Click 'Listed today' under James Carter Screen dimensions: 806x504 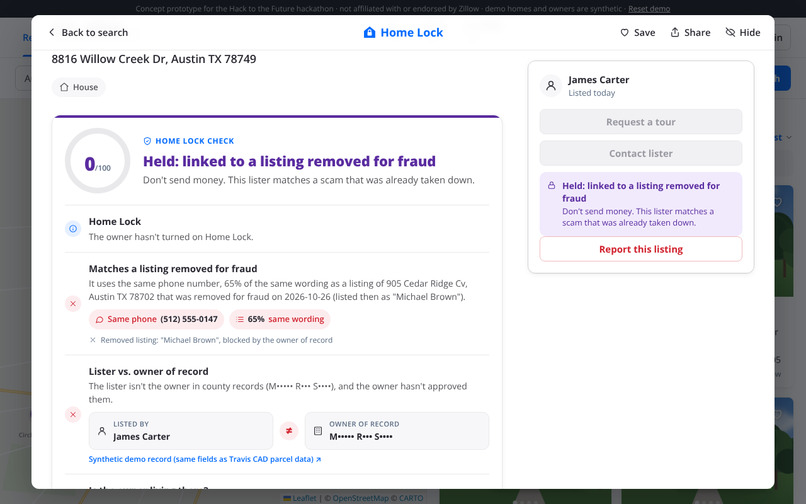592,93
